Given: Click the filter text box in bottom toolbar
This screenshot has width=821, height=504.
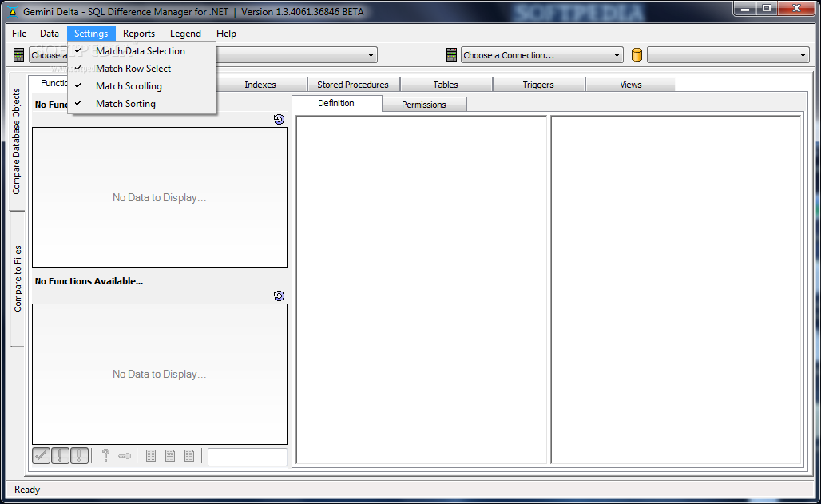Looking at the screenshot, I should 247,457.
